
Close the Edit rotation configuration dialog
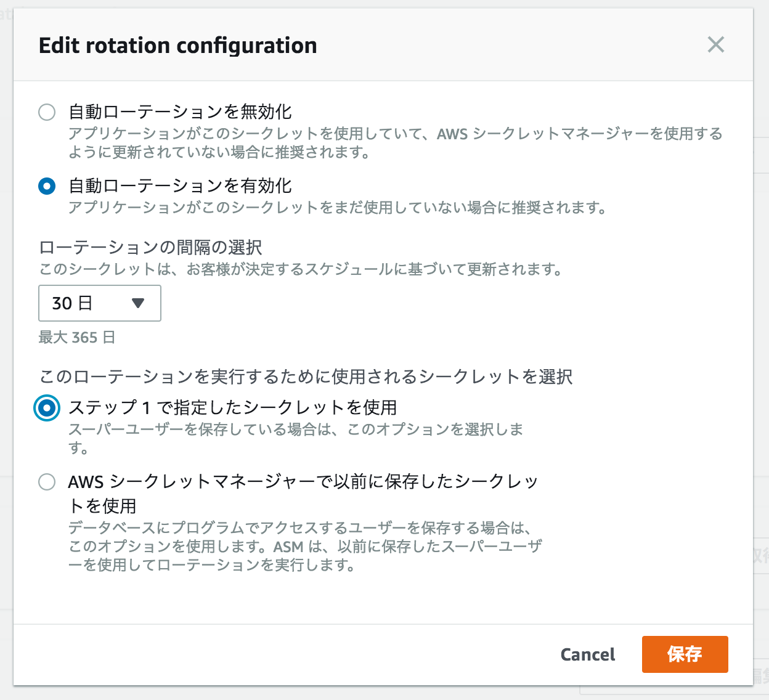[715, 44]
